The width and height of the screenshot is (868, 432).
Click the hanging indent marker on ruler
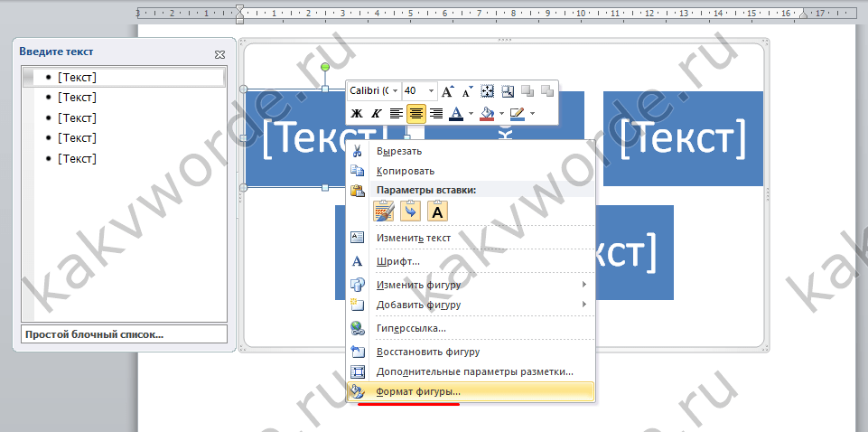coord(239,15)
